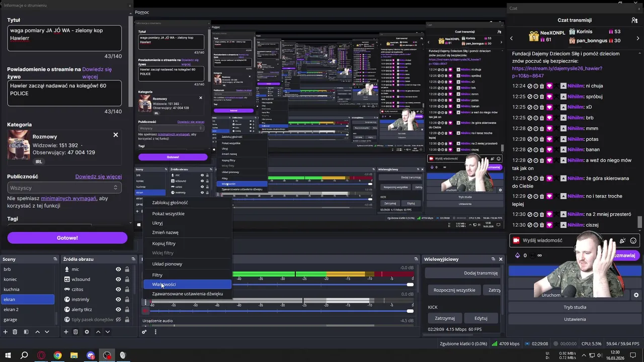
Task: Hide the alerty tłicz source
Action: (x=118, y=309)
